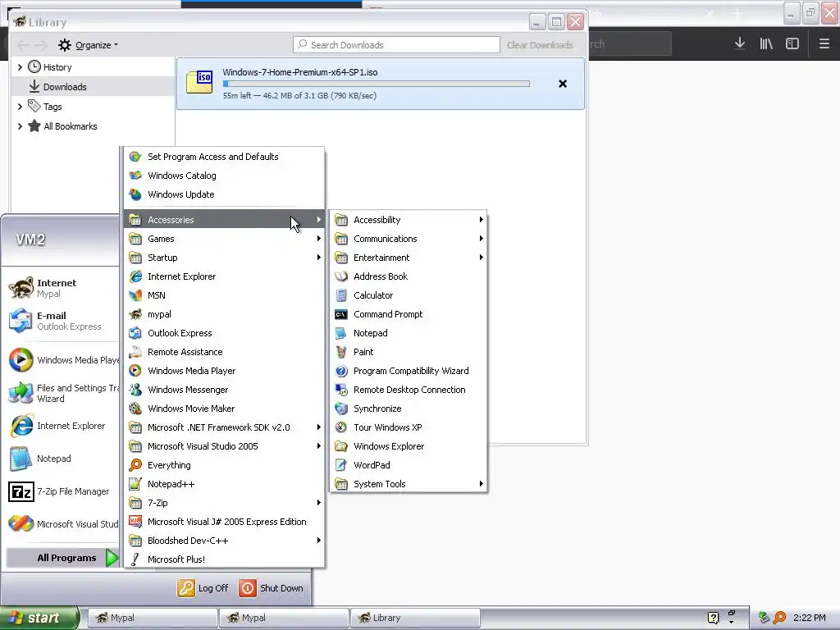Open pinned Internet Mypal shortcut
Screen dimensions: 840x630
click(60, 288)
